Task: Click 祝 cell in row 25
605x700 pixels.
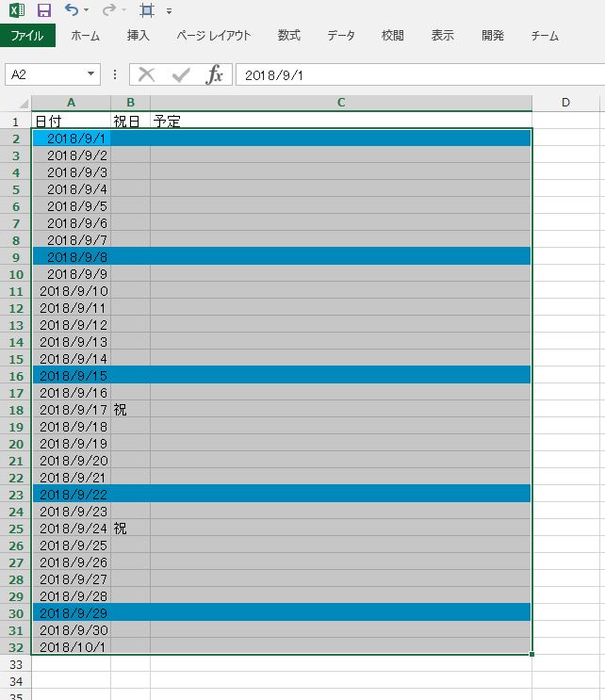Action: [x=130, y=529]
